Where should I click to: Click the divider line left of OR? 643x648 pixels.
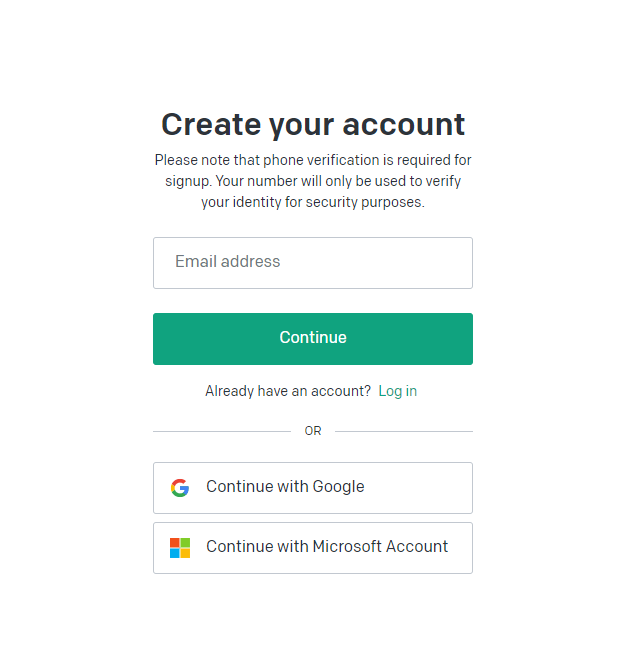222,431
